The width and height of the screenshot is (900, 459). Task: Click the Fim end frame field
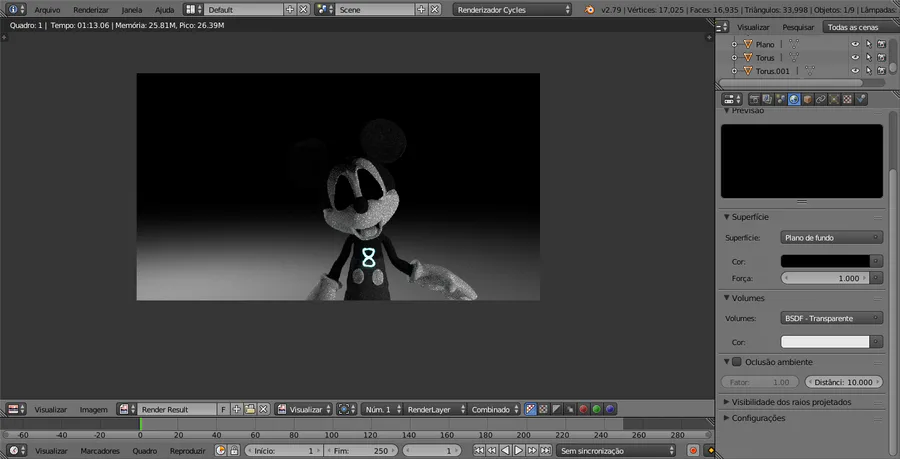pyautogui.click(x=361, y=451)
